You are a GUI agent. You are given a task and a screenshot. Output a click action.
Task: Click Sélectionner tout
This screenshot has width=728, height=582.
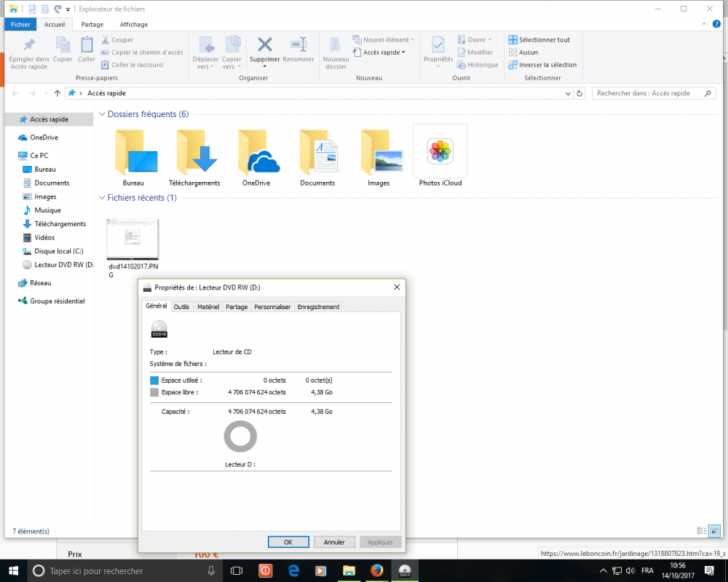coord(539,40)
